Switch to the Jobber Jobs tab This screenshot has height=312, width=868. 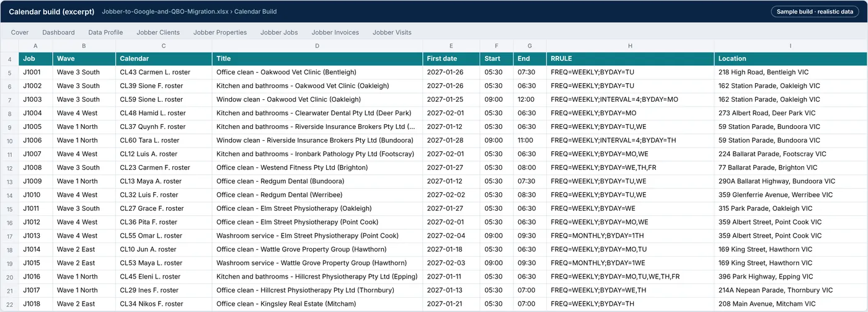coord(279,32)
